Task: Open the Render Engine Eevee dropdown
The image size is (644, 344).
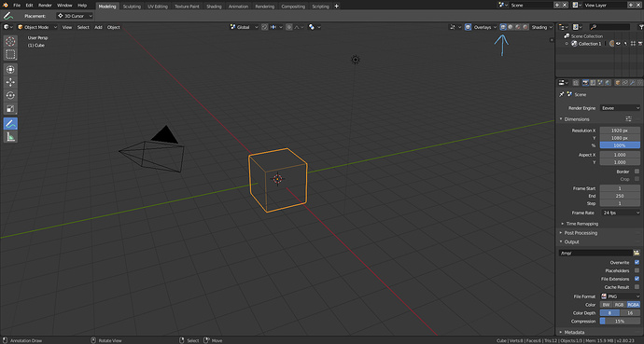Action: click(620, 108)
